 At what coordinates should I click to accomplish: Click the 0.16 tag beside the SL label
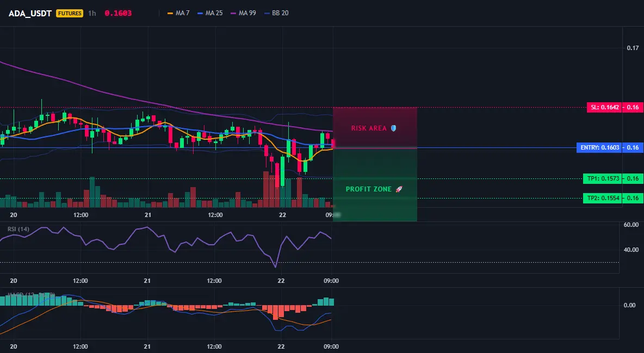(x=633, y=107)
